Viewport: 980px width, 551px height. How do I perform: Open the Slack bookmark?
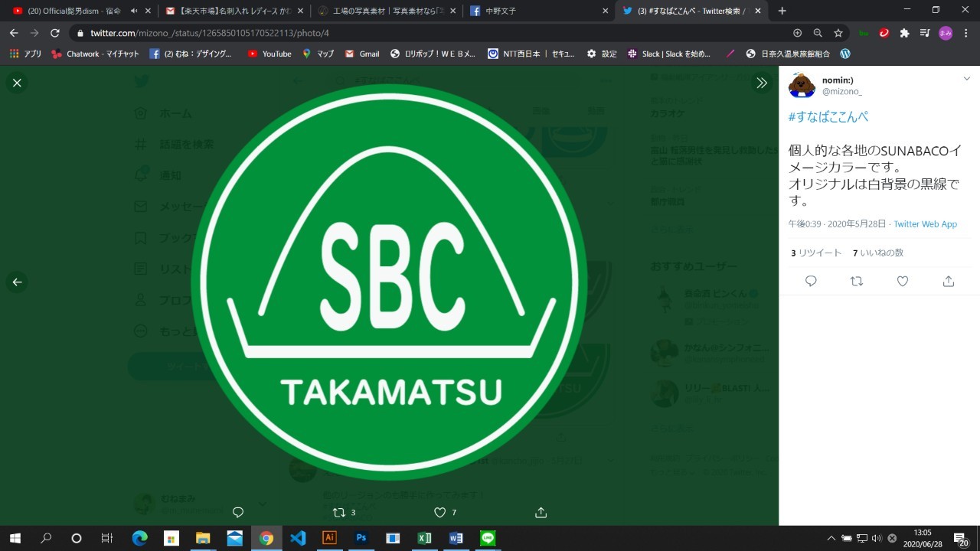pos(669,54)
